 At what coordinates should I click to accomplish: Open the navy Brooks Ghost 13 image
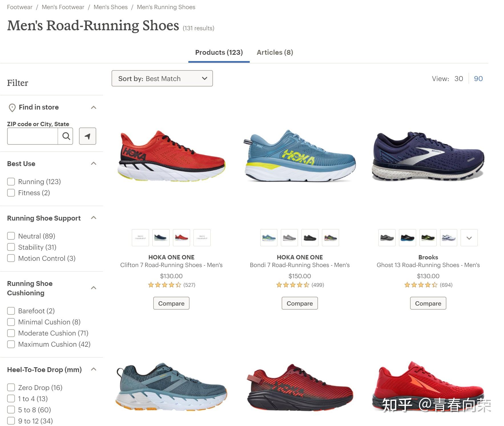click(428, 156)
